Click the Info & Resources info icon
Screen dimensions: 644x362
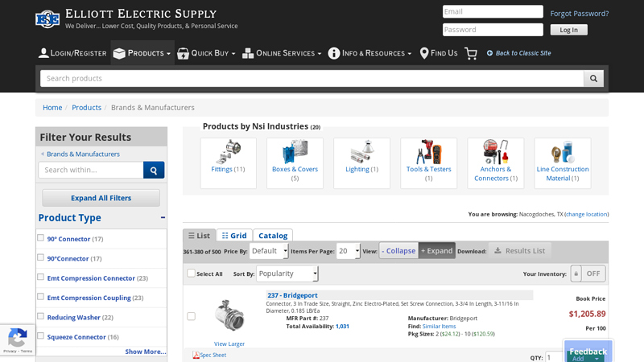pyautogui.click(x=334, y=53)
